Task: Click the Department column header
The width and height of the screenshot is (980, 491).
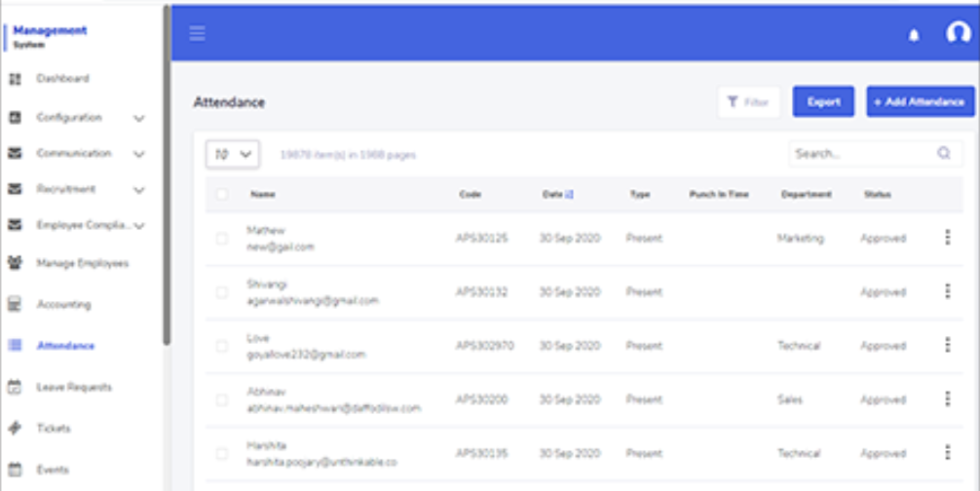Action: [x=807, y=194]
